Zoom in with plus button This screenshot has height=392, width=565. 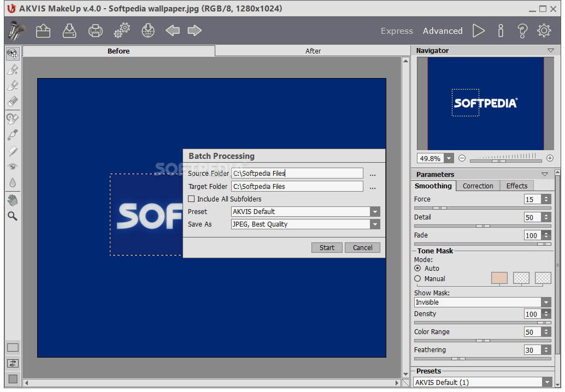coord(550,158)
